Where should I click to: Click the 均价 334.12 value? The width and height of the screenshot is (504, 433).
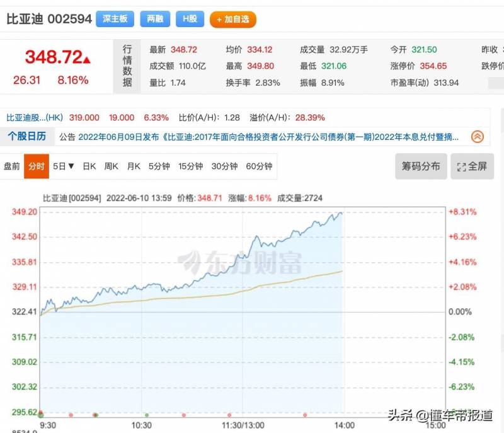click(260, 50)
